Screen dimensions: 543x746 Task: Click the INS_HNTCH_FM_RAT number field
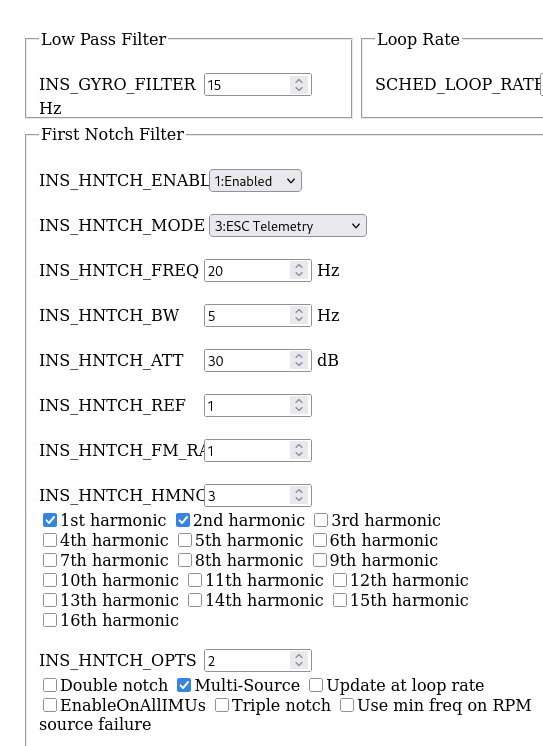[x=258, y=450]
